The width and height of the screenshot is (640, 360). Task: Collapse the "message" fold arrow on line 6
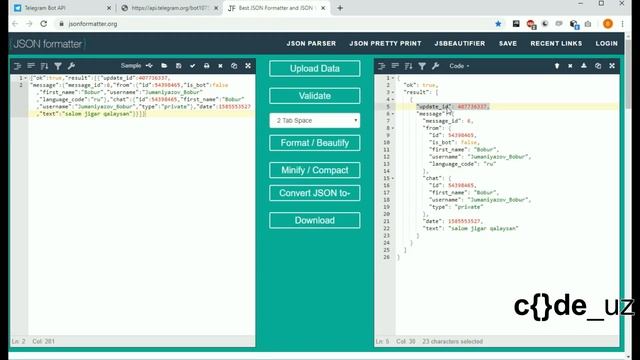tap(393, 114)
